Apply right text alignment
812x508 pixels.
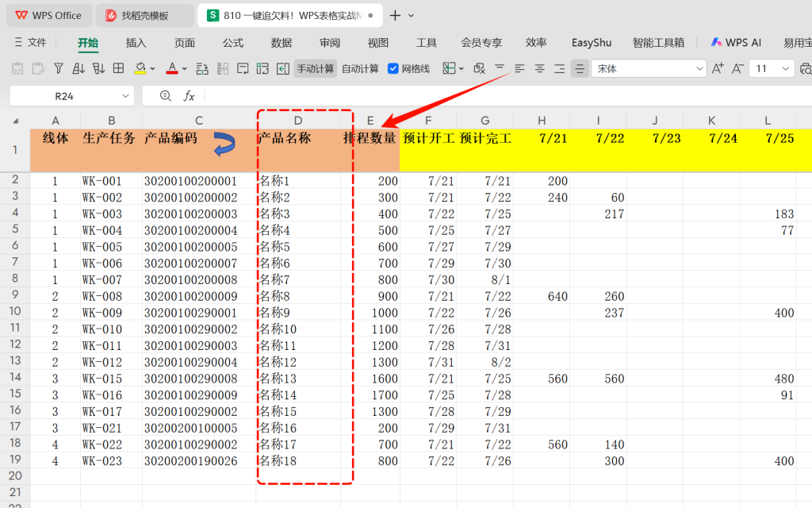pyautogui.click(x=559, y=68)
